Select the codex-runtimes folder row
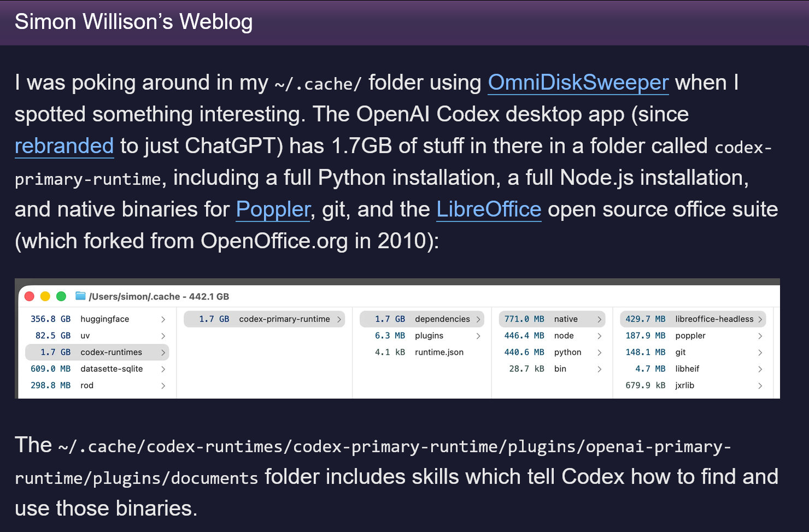809x532 pixels. (x=97, y=352)
